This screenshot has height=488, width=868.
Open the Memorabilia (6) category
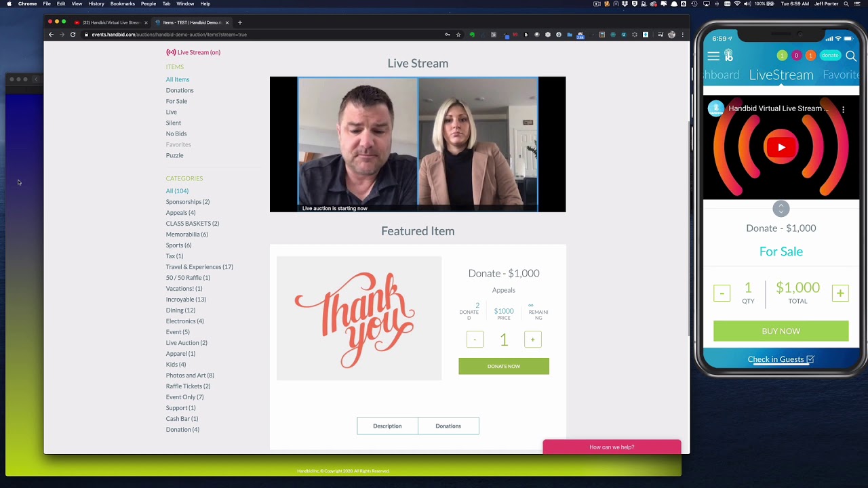(187, 234)
